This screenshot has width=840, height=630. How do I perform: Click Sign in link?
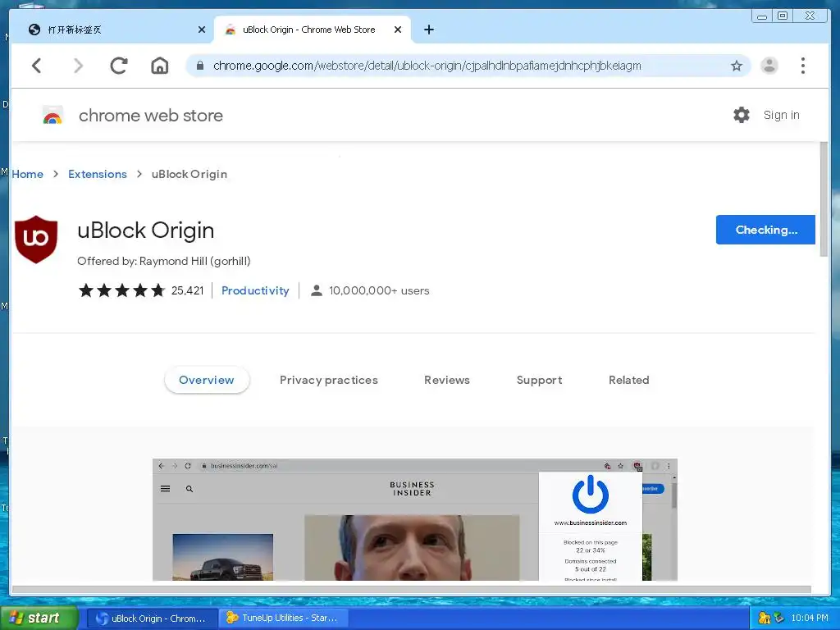781,115
